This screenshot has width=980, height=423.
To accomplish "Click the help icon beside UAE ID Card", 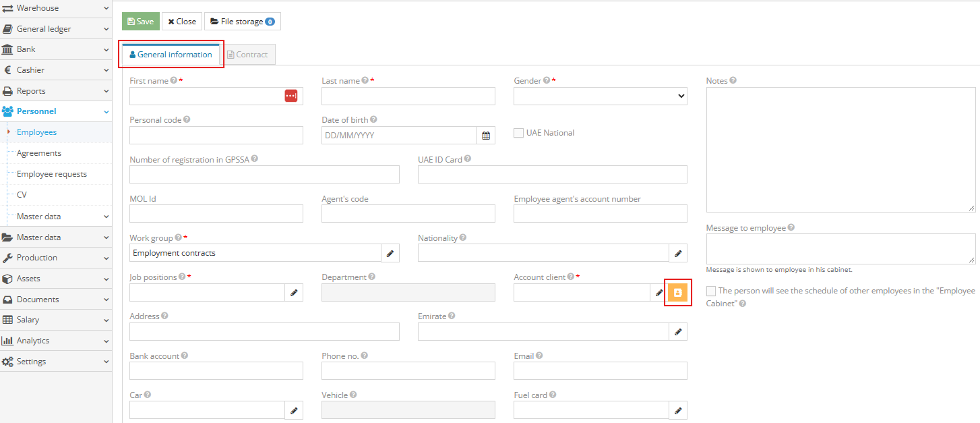I will pos(468,159).
